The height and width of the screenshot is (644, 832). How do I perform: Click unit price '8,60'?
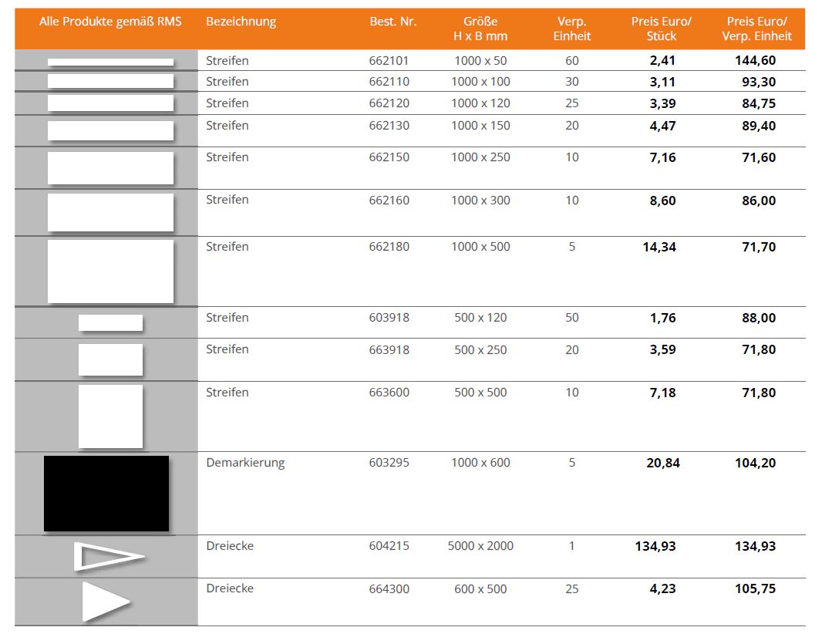pos(662,201)
